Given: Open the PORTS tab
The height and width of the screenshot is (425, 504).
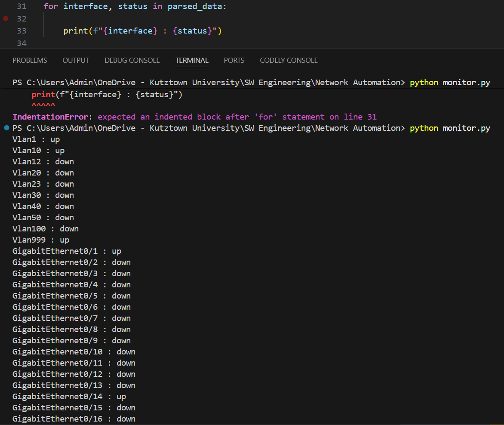Looking at the screenshot, I should [234, 60].
